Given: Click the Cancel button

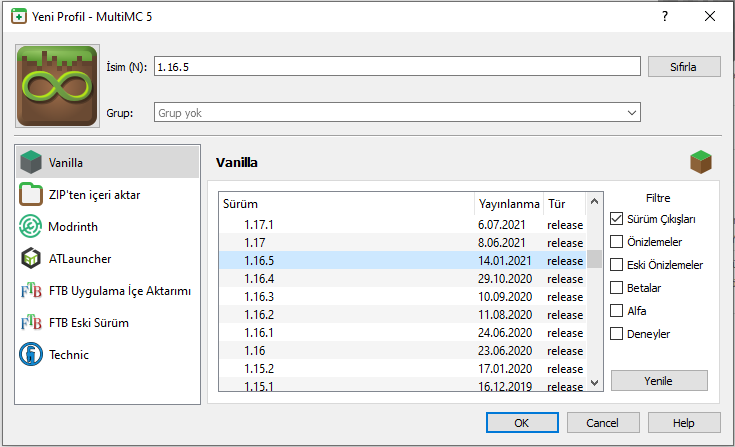Looking at the screenshot, I should click(x=603, y=423).
